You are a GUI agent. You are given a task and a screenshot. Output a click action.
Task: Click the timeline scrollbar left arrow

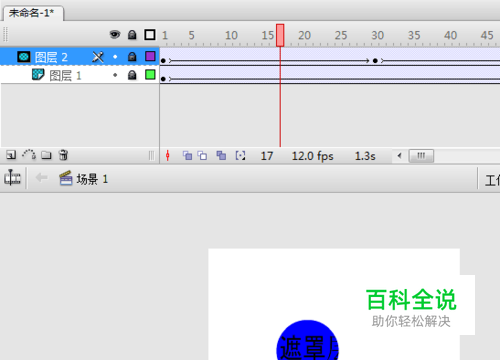click(399, 156)
